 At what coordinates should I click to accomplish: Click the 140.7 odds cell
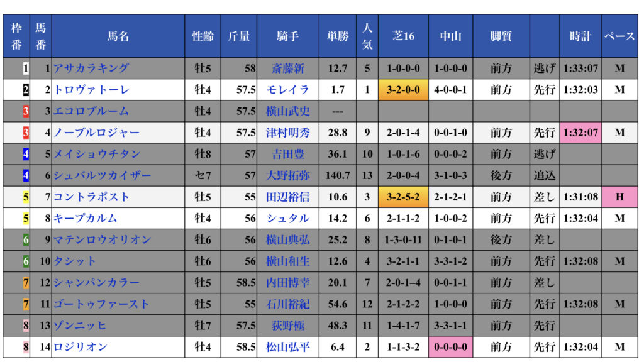338,175
